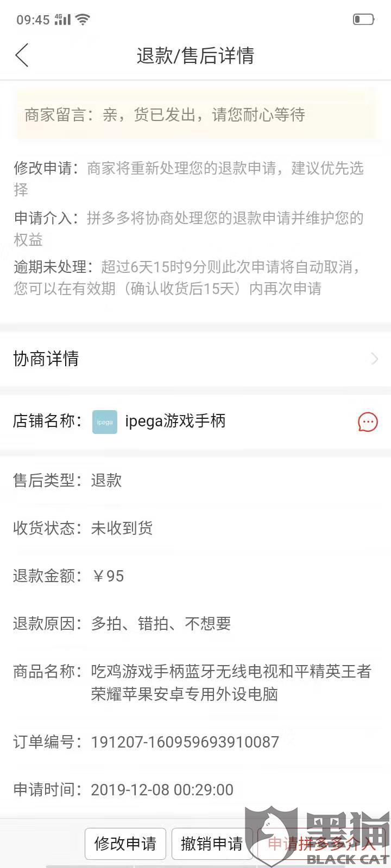Check the battery icon in status bar
The image size is (391, 868).
pos(363,20)
